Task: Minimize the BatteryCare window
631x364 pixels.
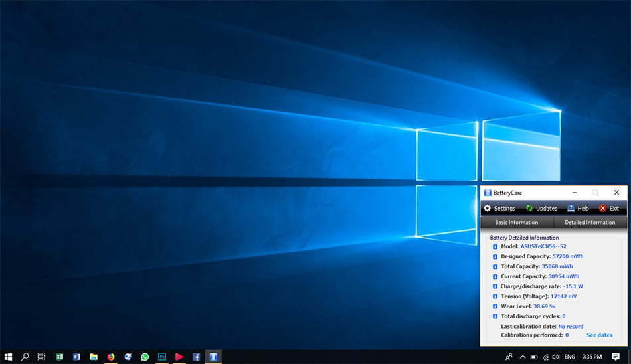Action: (x=575, y=193)
